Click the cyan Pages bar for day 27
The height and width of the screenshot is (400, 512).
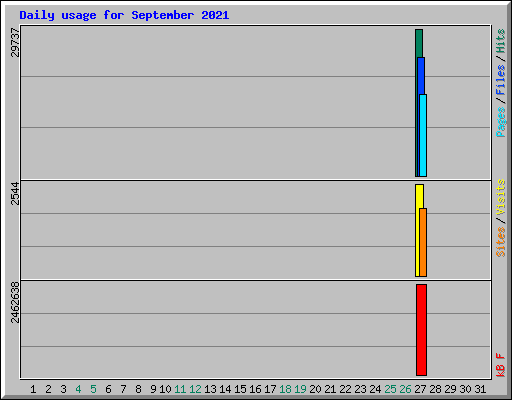(x=423, y=135)
